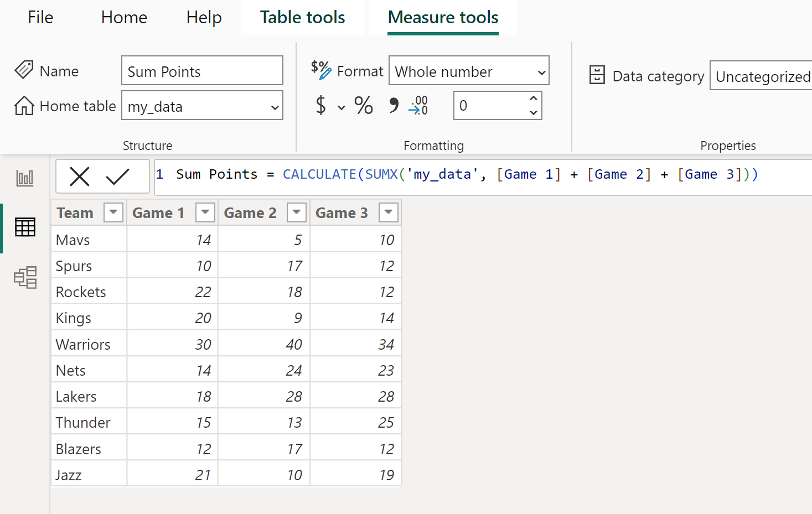Open the Data view
The image size is (812, 514).
24,227
